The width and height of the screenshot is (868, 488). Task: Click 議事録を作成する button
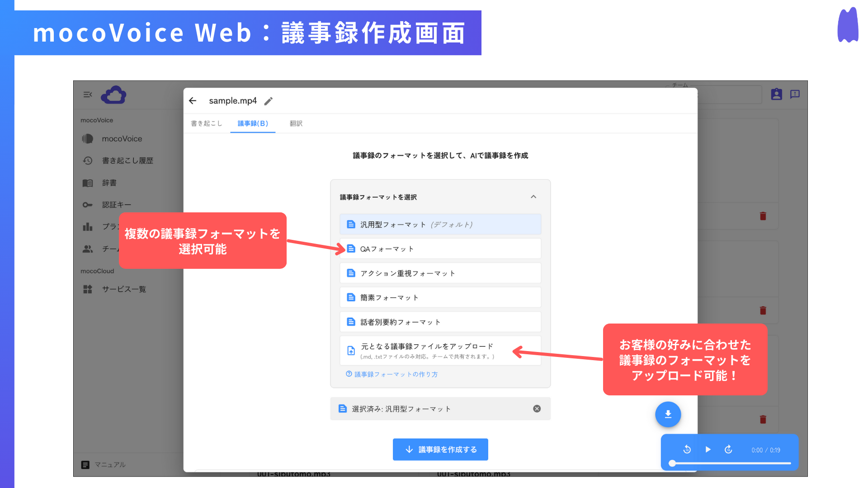(440, 450)
